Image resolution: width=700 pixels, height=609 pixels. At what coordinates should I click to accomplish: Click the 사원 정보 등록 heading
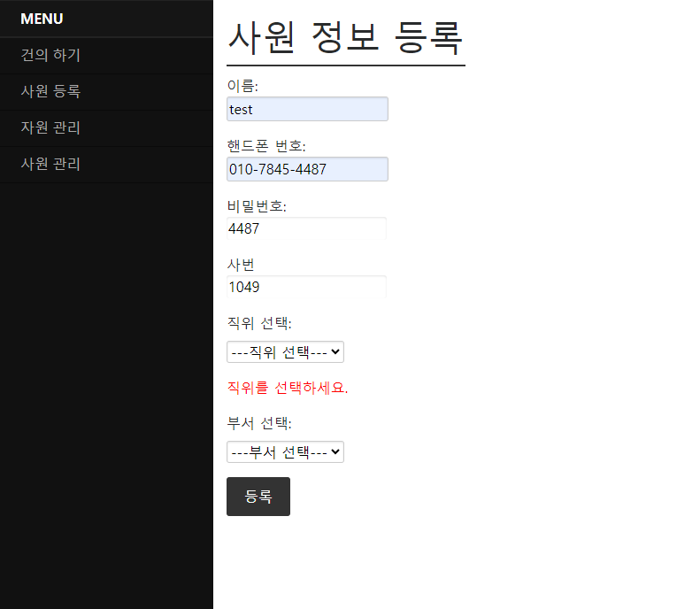[345, 38]
